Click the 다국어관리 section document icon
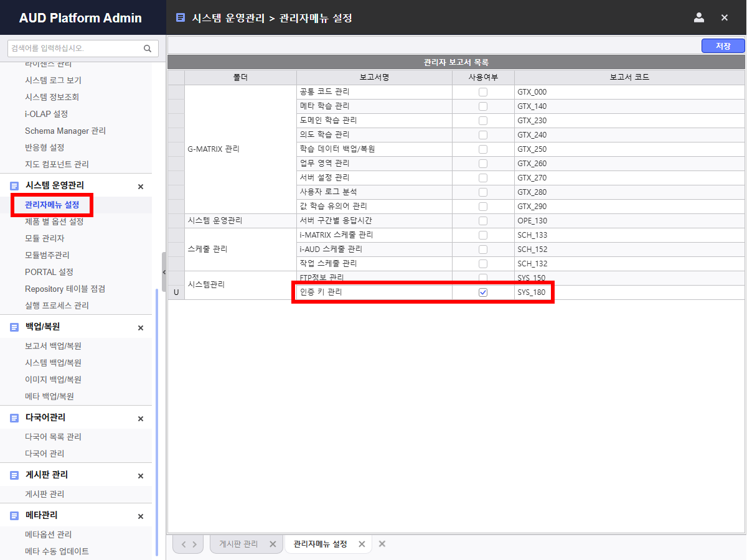 pos(14,418)
